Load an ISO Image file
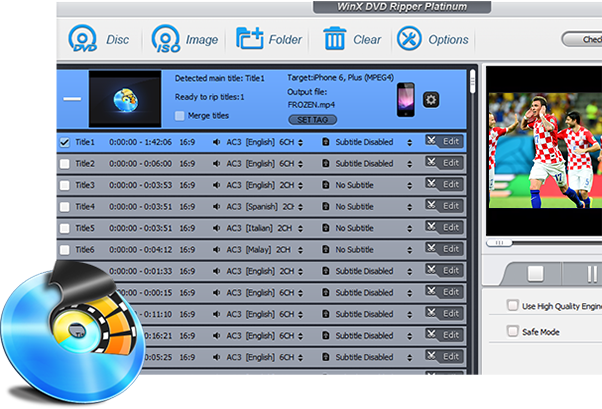The width and height of the screenshot is (602, 409). click(165, 39)
